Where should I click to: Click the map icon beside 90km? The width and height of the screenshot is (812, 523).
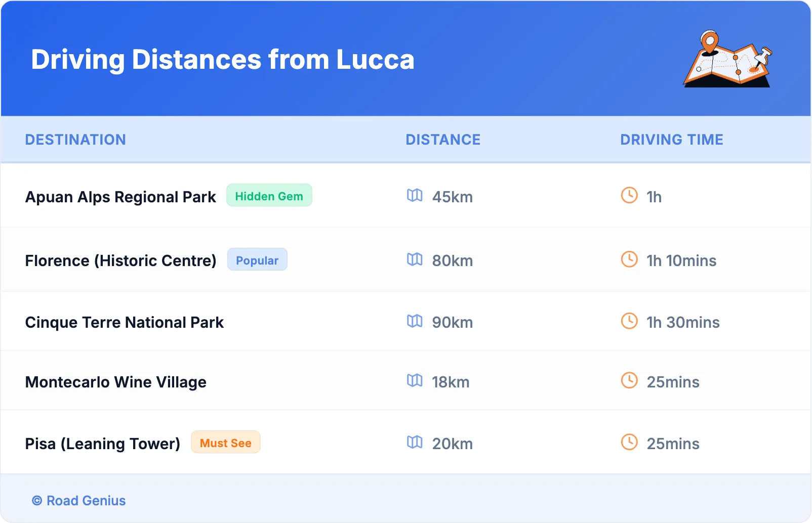[x=415, y=321]
